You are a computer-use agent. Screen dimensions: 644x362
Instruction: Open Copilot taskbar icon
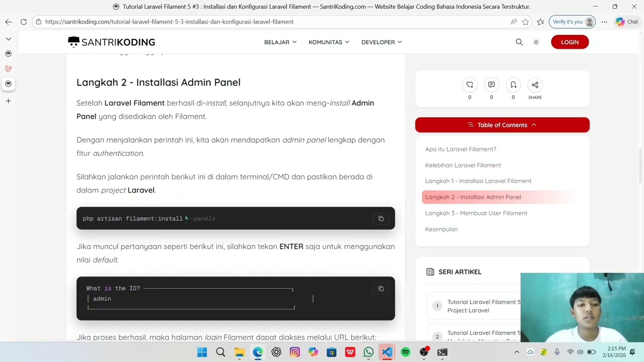pyautogui.click(x=313, y=352)
